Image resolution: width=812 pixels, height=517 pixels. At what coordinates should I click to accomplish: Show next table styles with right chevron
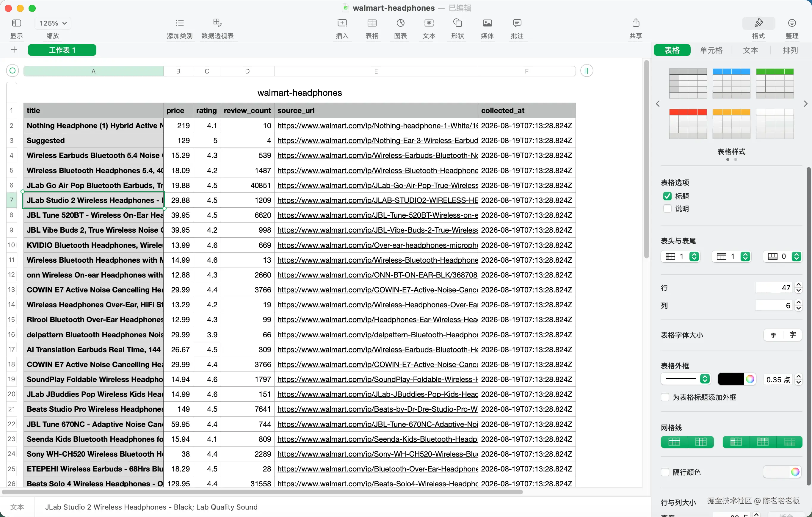tap(805, 104)
